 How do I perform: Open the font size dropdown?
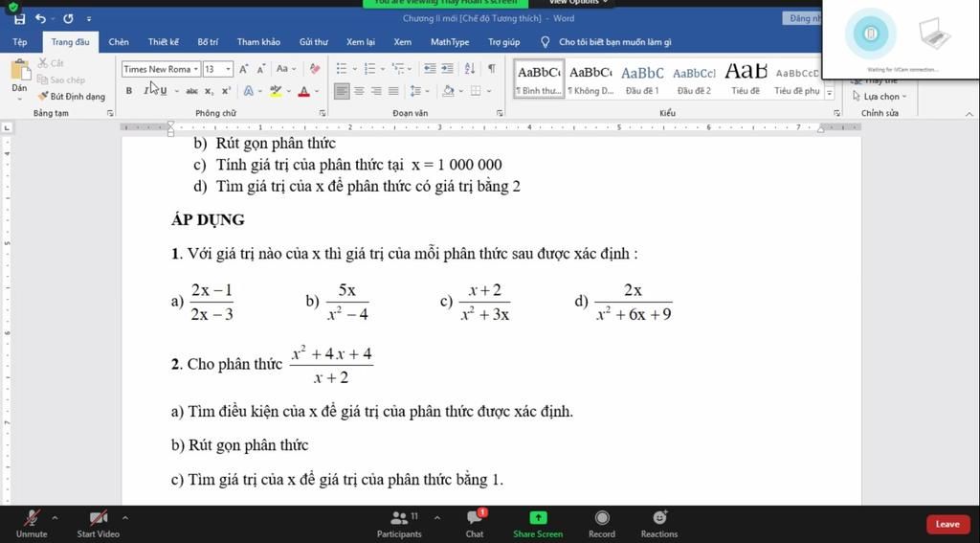[229, 69]
